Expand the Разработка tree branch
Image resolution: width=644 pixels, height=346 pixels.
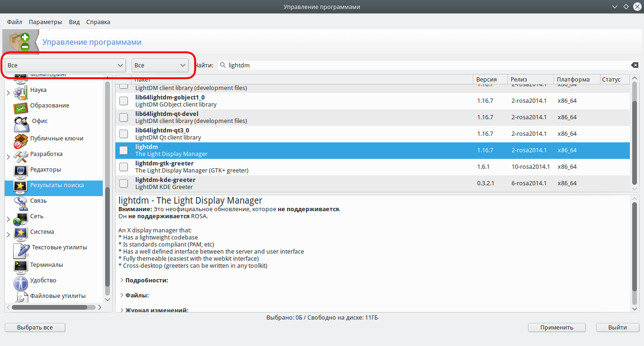pos(8,157)
